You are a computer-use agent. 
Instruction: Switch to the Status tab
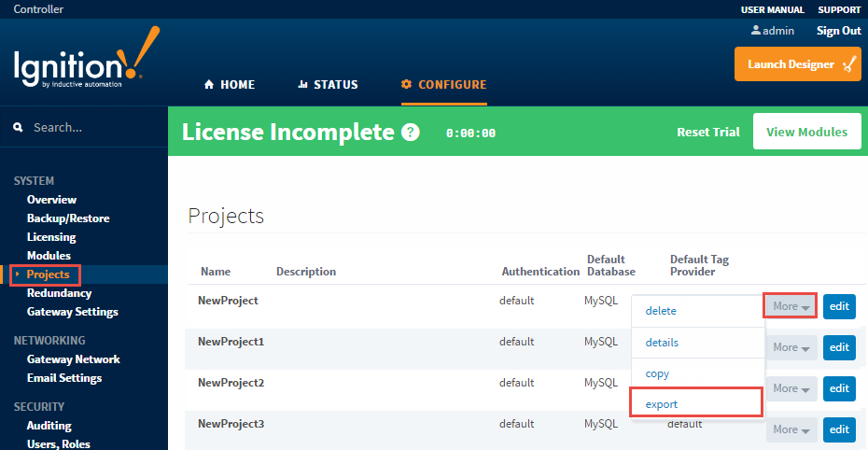[x=328, y=84]
